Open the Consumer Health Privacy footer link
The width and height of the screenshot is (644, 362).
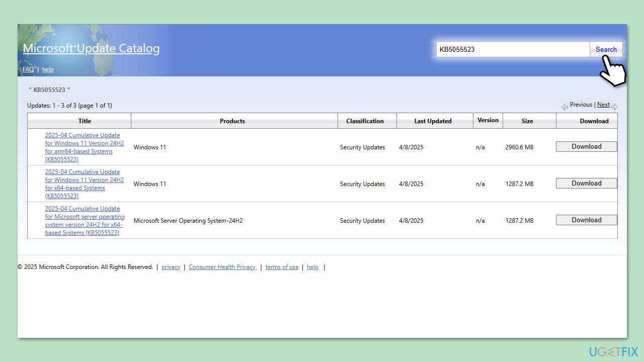222,267
